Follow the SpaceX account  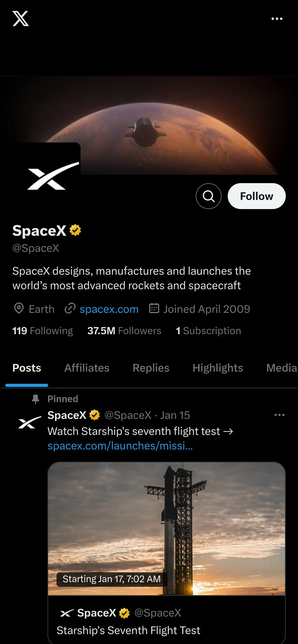(256, 196)
